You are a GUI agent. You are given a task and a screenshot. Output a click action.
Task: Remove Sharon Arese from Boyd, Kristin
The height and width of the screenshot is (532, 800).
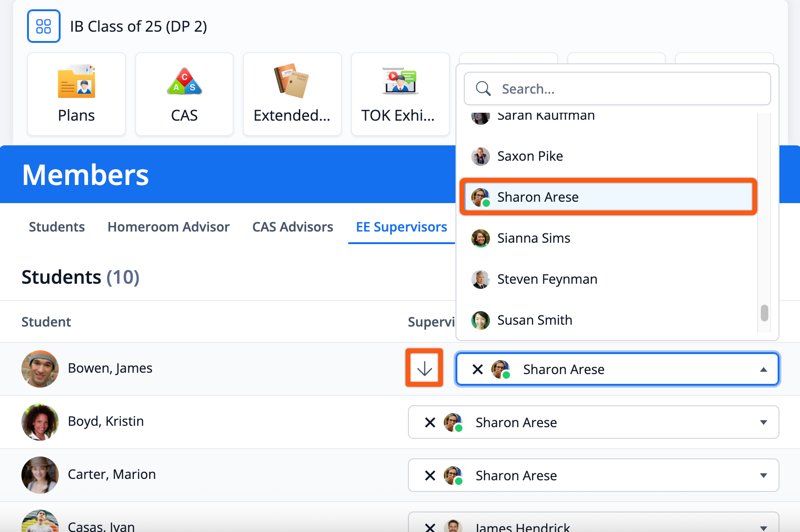click(x=430, y=423)
